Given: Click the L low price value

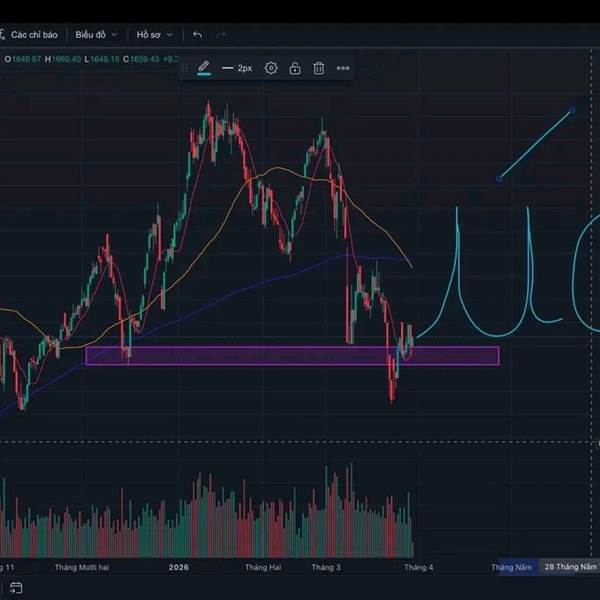Looking at the screenshot, I should click(104, 59).
